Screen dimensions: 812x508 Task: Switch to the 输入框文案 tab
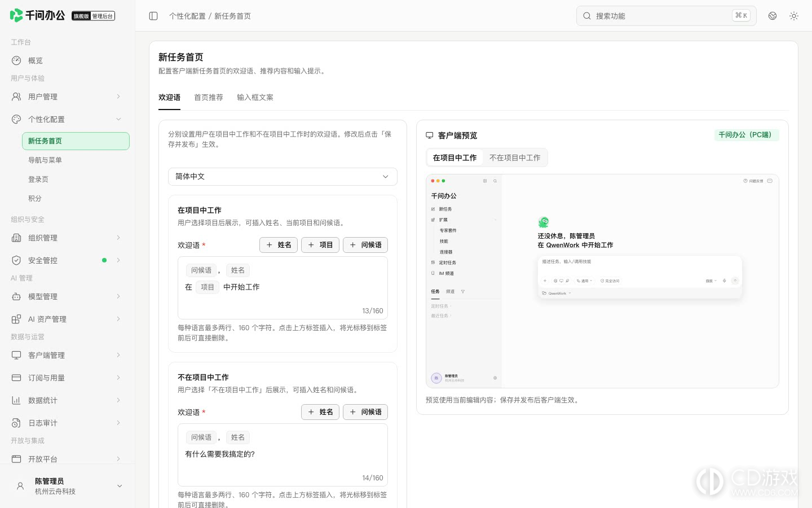[x=255, y=98]
